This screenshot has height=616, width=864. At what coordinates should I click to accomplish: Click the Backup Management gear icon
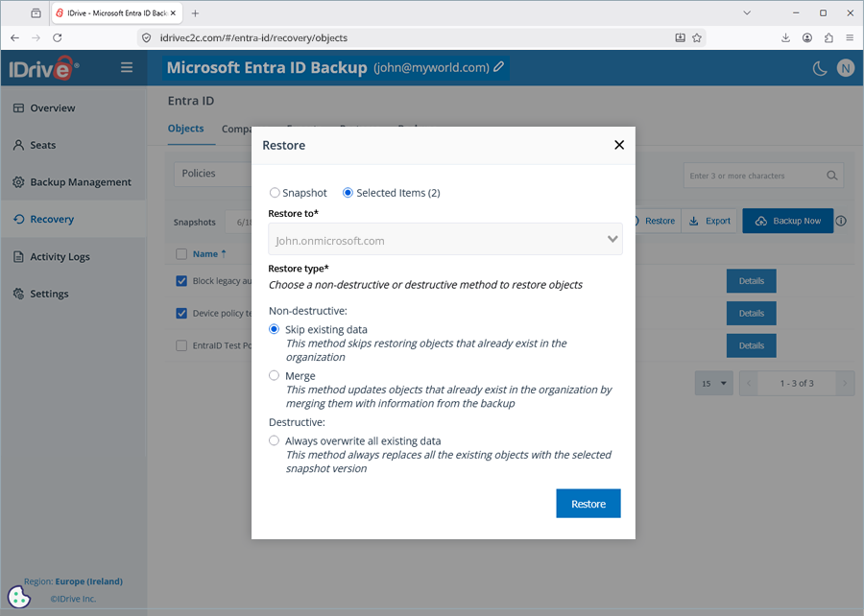19,181
